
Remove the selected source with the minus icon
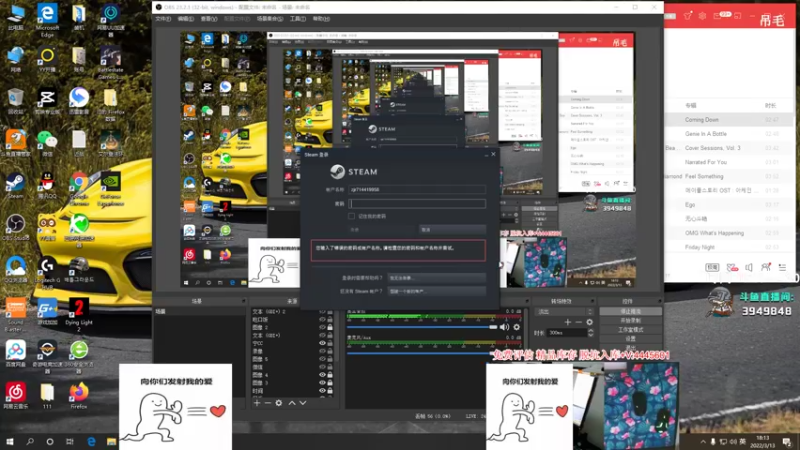pyautogui.click(x=267, y=403)
